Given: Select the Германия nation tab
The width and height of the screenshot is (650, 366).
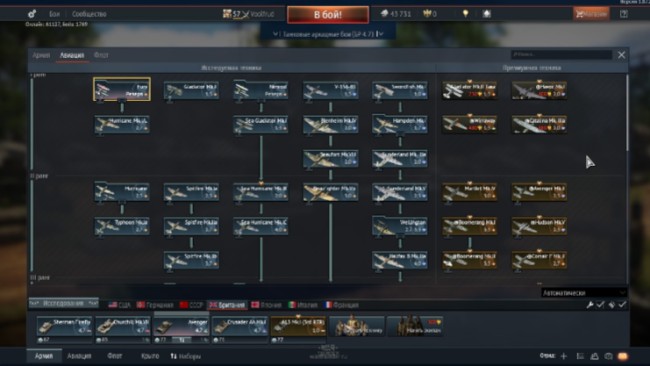Looking at the screenshot, I should 155,305.
